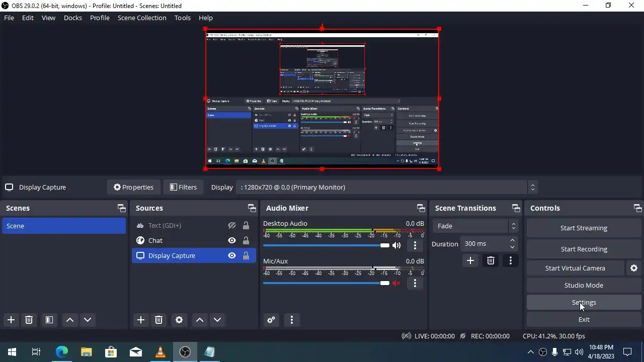Viewport: 644px width, 362px height.
Task: Open the View menu
Action: (x=48, y=18)
